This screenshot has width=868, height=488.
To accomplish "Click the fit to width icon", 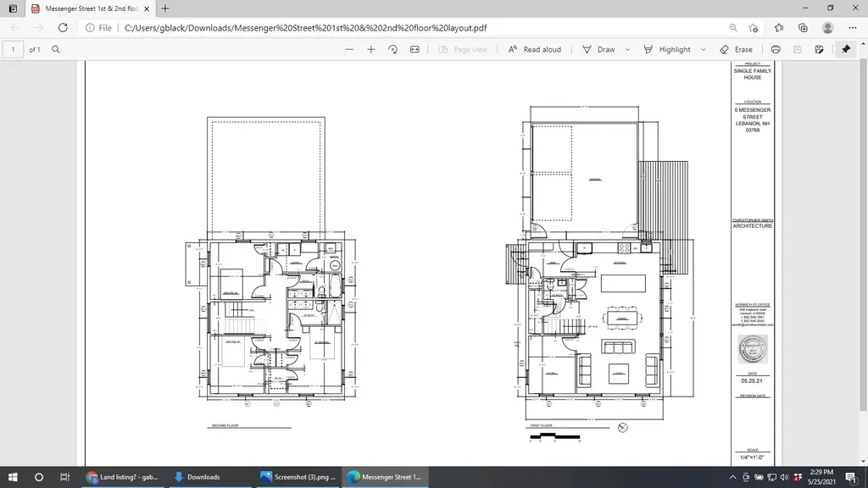I will click(x=415, y=49).
